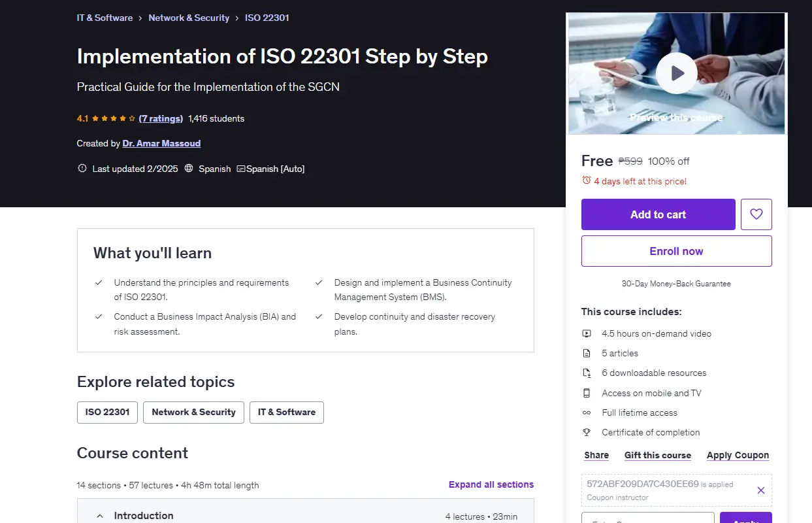Click '1,416 students' text

216,118
